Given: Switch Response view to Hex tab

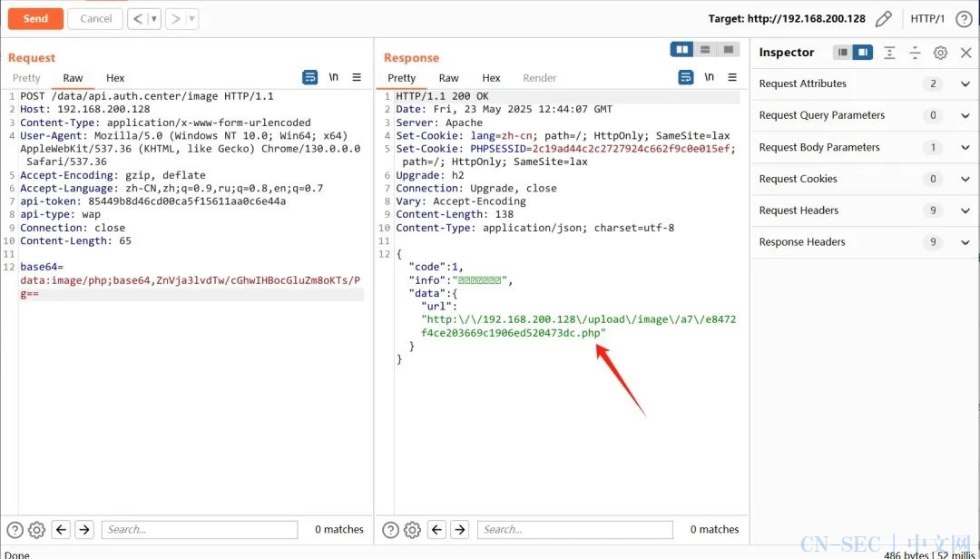Looking at the screenshot, I should pyautogui.click(x=491, y=78).
